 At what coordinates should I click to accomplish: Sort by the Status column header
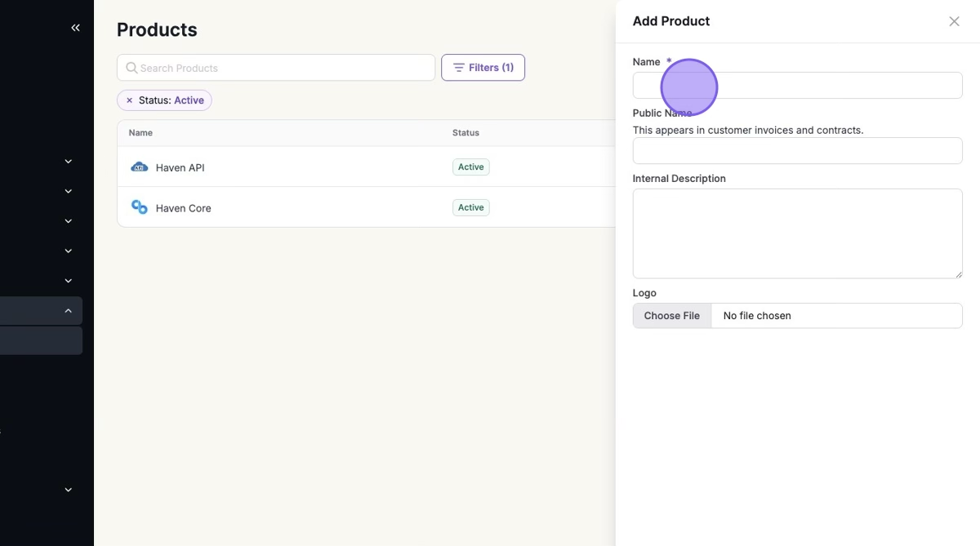(x=465, y=133)
